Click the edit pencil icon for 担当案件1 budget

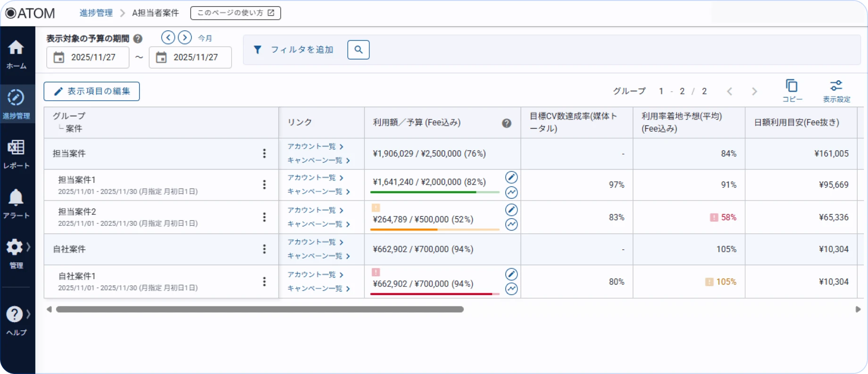(511, 177)
